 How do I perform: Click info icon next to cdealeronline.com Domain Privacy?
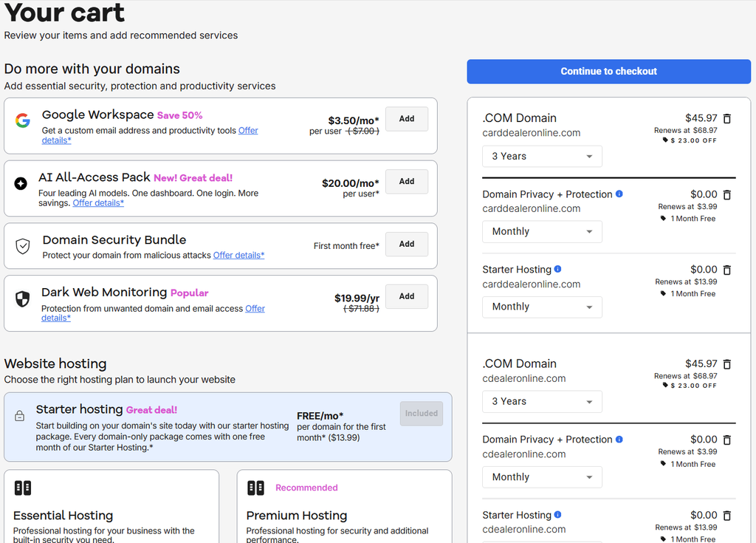(619, 440)
